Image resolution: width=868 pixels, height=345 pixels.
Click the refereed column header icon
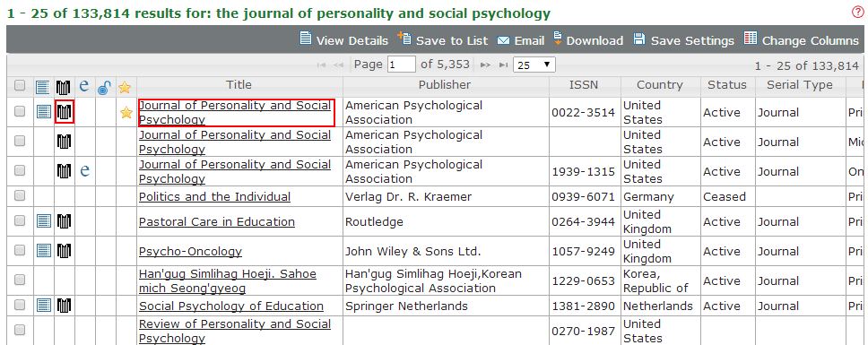(x=64, y=87)
